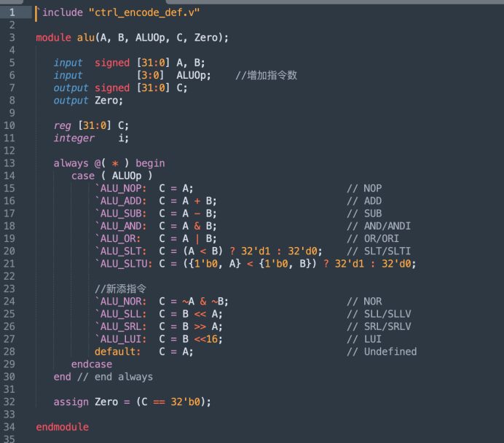Click the default case label

click(118, 352)
